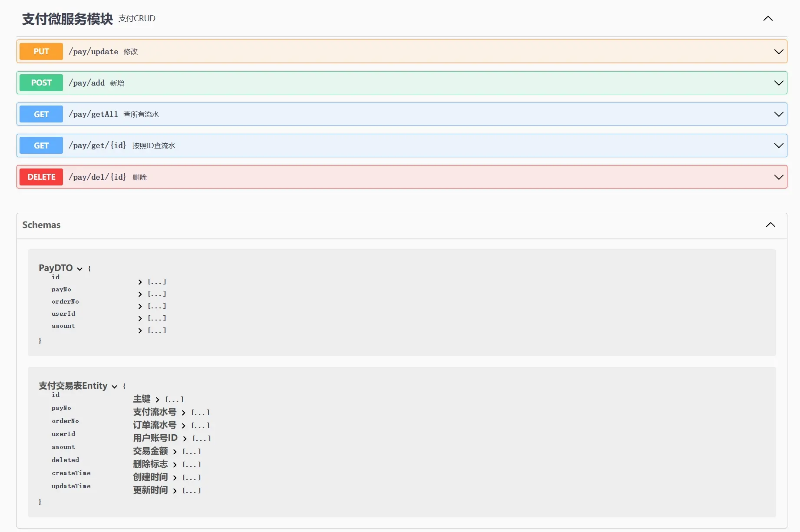The width and height of the screenshot is (800, 532).
Task: Expand the 支付流水号 payNo property
Action: click(x=184, y=413)
